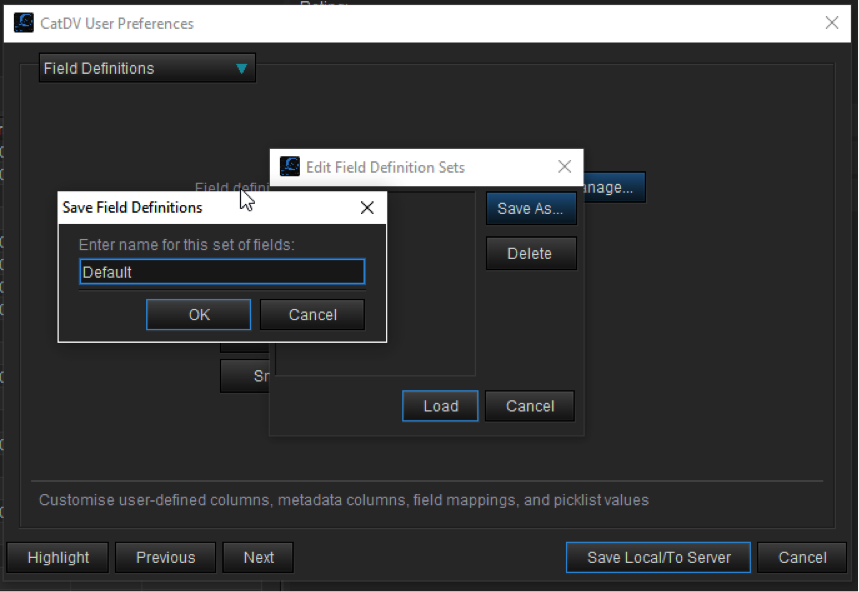Screen dimensions: 859x592
Task: Close the CatDV User Preferences window
Action: pos(832,23)
